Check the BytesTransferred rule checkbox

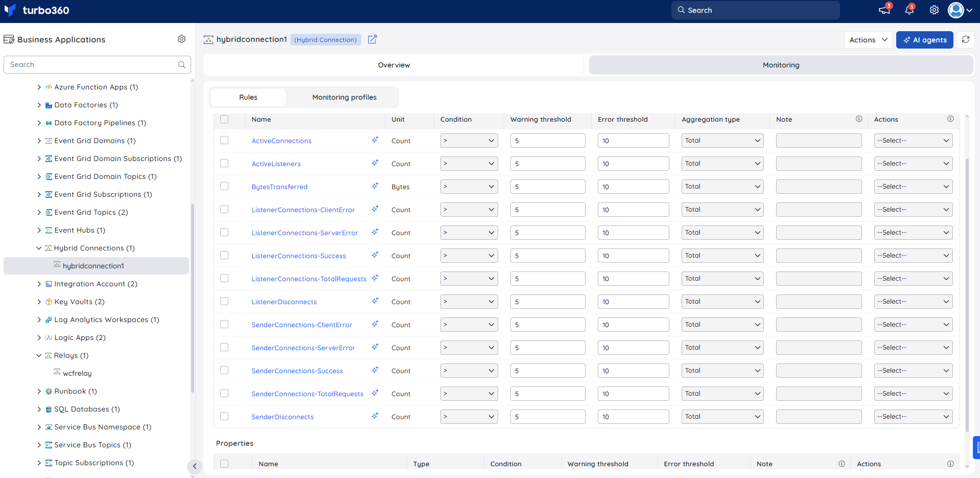coord(224,187)
